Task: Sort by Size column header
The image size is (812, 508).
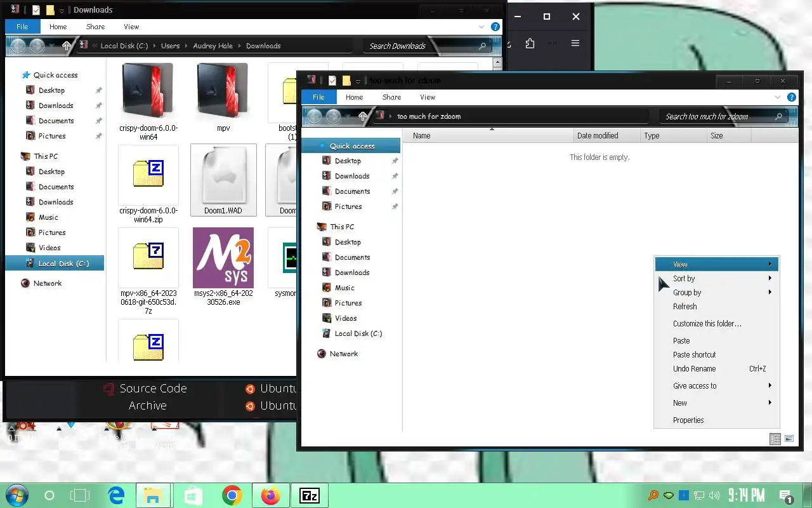Action: (x=729, y=135)
